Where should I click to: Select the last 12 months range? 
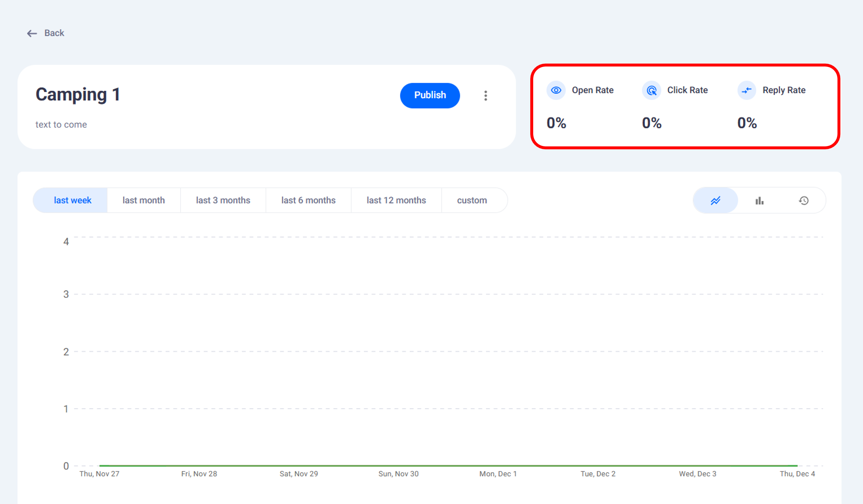pyautogui.click(x=396, y=200)
